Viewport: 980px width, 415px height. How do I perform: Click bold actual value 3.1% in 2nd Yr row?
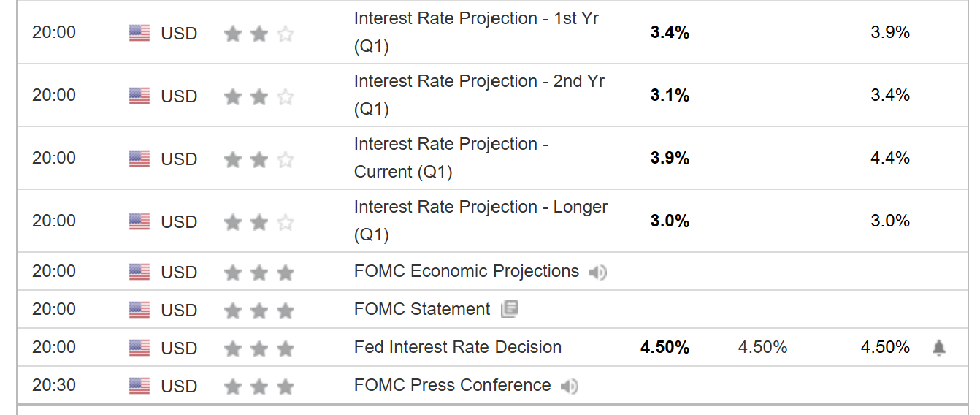coord(670,96)
